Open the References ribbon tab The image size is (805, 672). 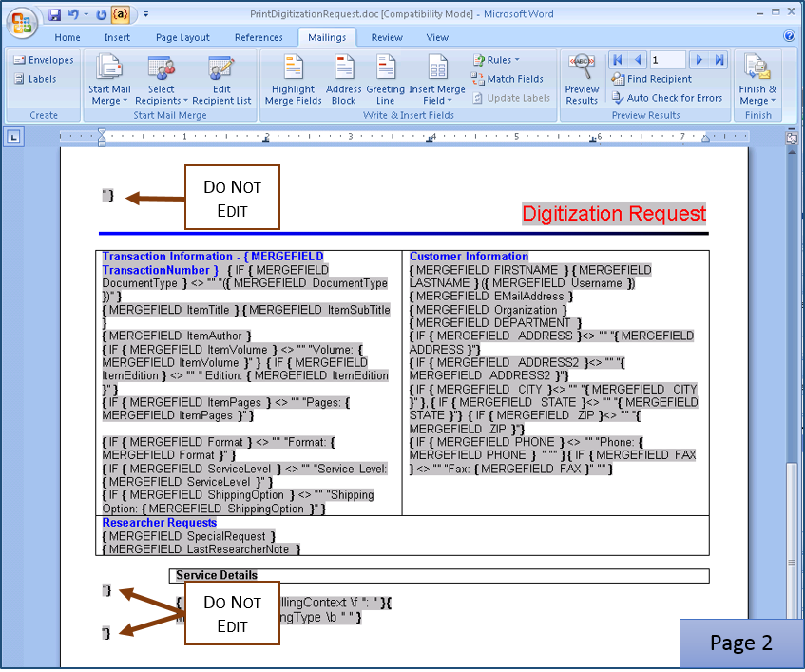coord(259,37)
